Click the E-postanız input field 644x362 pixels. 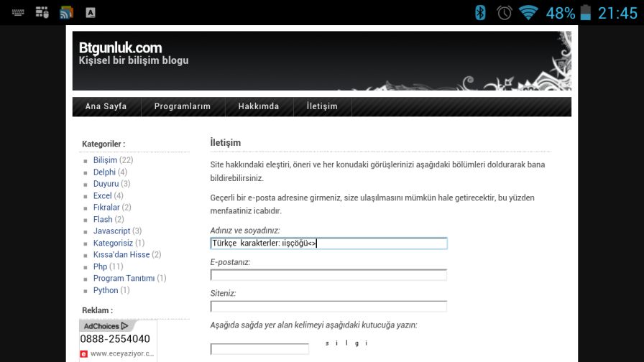tap(328, 275)
